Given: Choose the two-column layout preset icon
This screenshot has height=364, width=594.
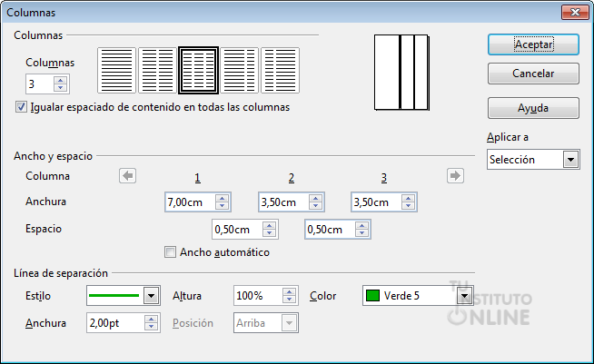Looking at the screenshot, I should tap(157, 70).
